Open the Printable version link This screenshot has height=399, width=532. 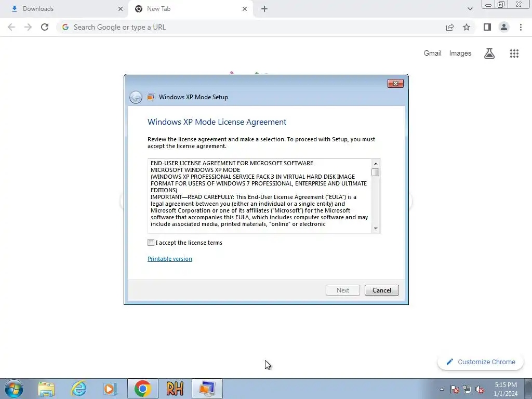click(170, 259)
